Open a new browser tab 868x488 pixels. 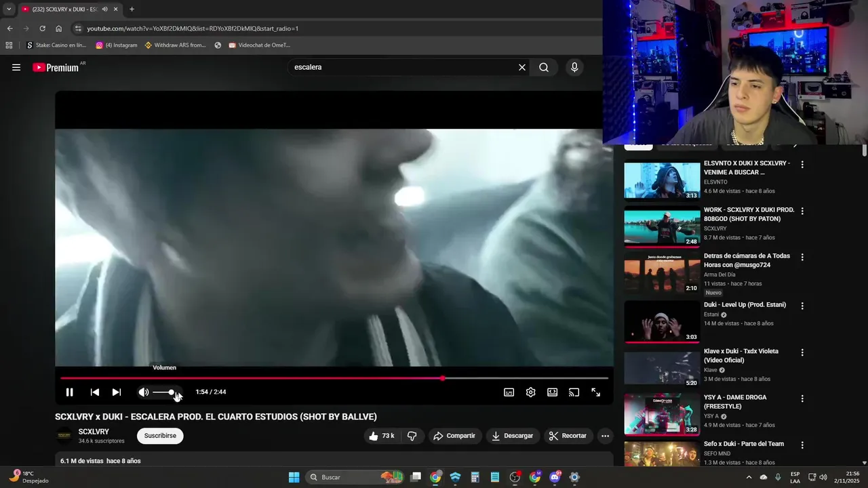point(132,9)
